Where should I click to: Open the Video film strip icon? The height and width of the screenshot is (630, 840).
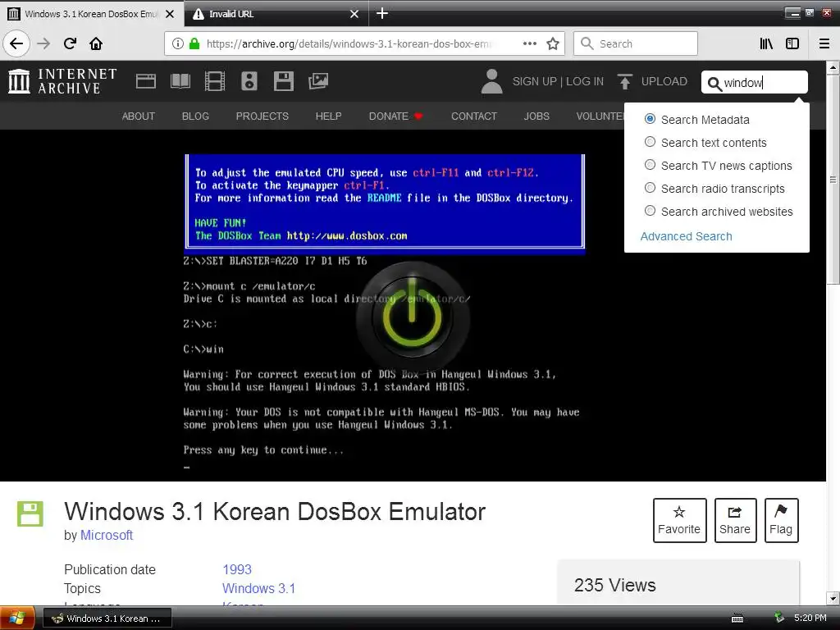[215, 81]
